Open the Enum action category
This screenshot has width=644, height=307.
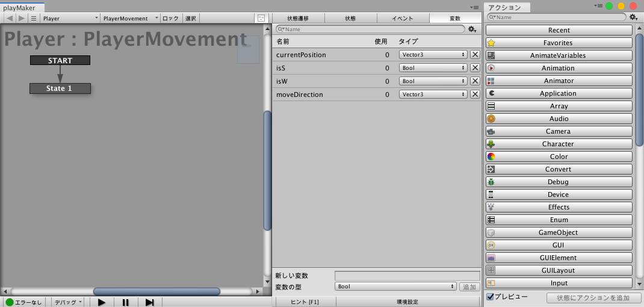(559, 220)
